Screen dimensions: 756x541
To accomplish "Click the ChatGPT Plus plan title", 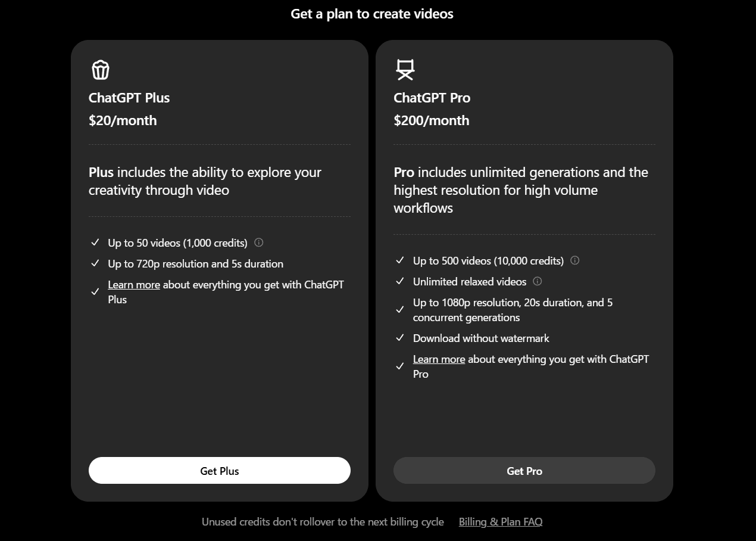I will (129, 98).
